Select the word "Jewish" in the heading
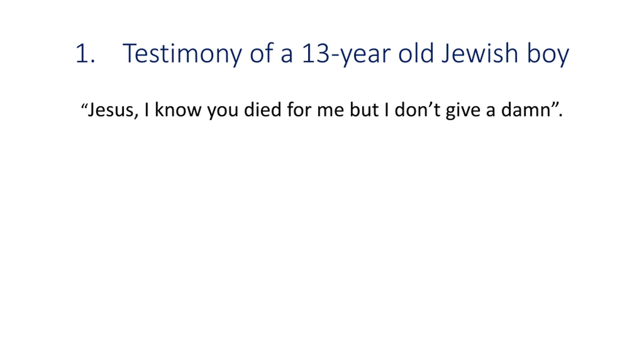Image resolution: width=644 pixels, height=362 pixels. [x=480, y=53]
